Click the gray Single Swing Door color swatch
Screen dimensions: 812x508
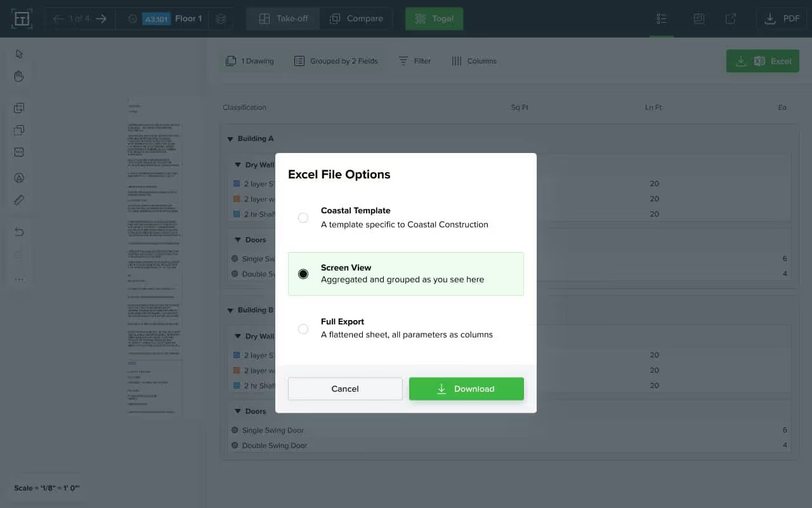click(x=235, y=430)
